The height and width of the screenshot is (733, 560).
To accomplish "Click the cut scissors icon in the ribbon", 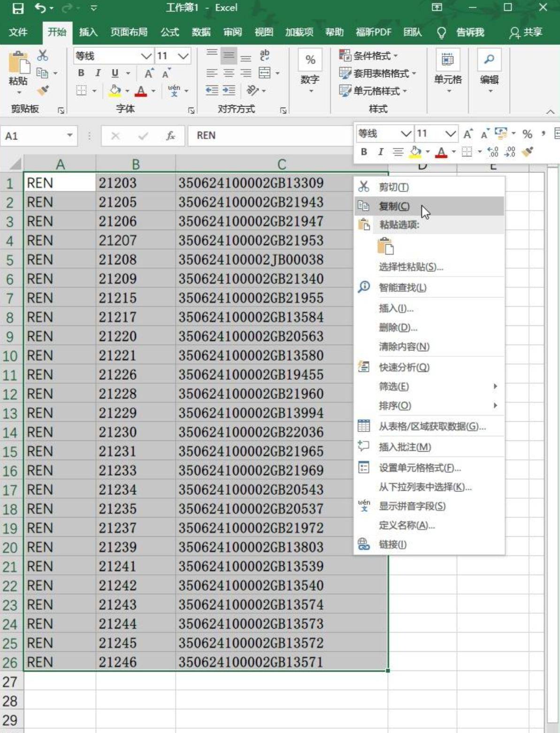I will [43, 55].
